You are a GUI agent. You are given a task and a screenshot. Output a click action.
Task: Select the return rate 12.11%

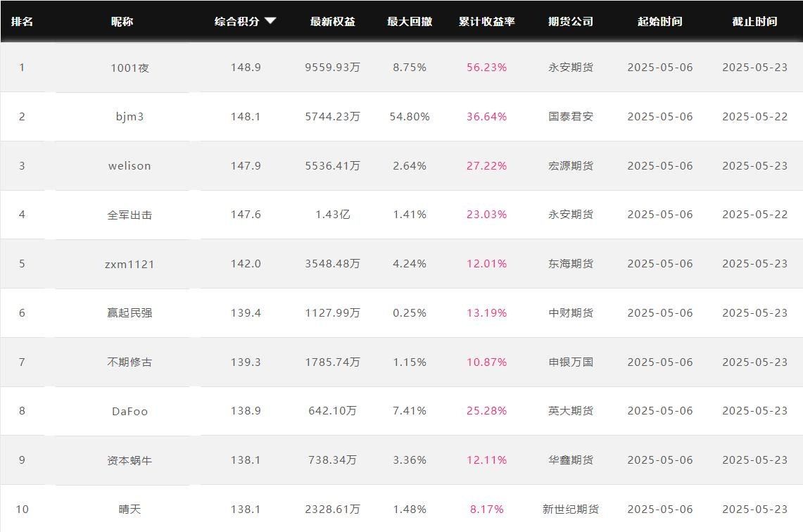click(x=486, y=460)
